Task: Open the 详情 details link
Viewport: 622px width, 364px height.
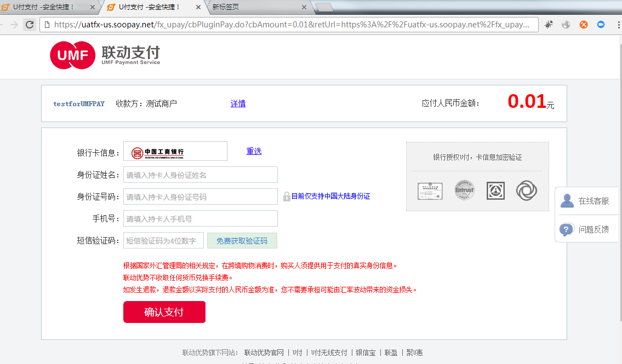Action: coord(238,103)
